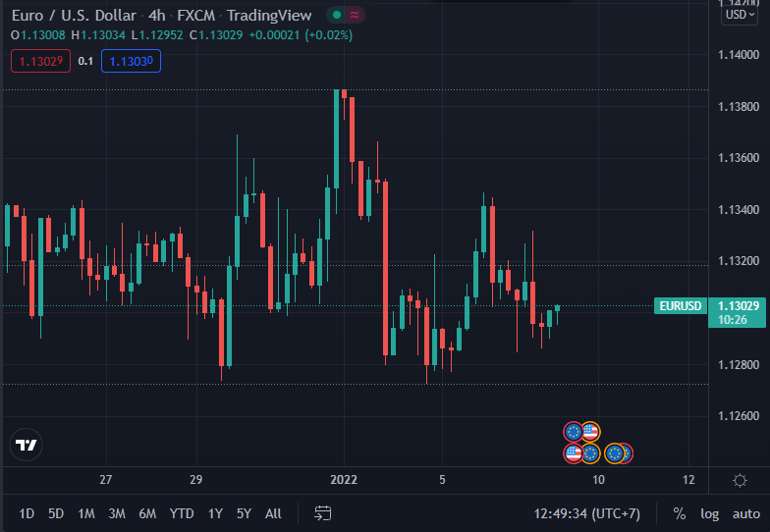Toggle the green market status dot
Image resolution: width=770 pixels, height=532 pixels.
coord(337,16)
